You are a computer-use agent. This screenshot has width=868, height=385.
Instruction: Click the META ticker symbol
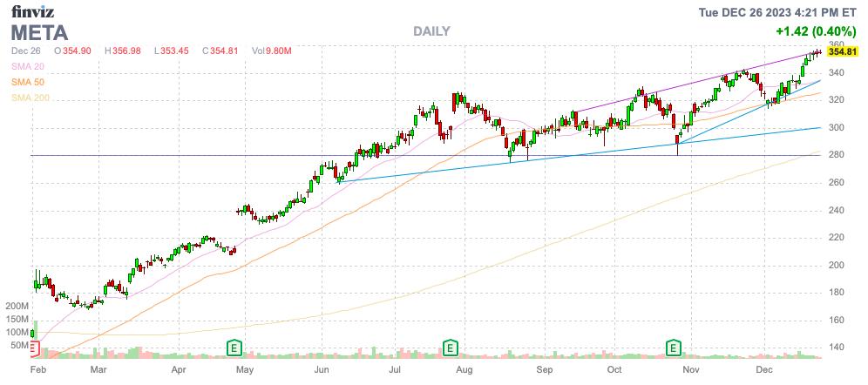pyautogui.click(x=40, y=32)
